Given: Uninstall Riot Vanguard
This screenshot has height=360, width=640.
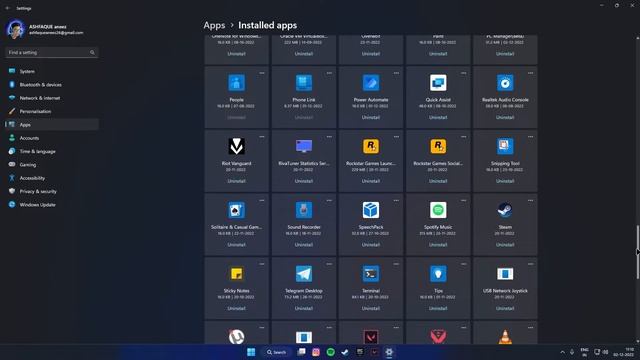Looking at the screenshot, I should click(x=236, y=181).
